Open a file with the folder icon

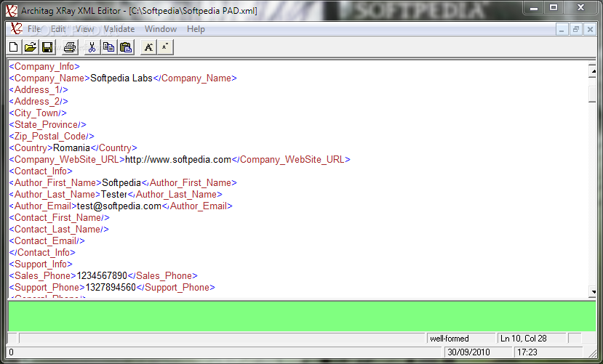31,47
